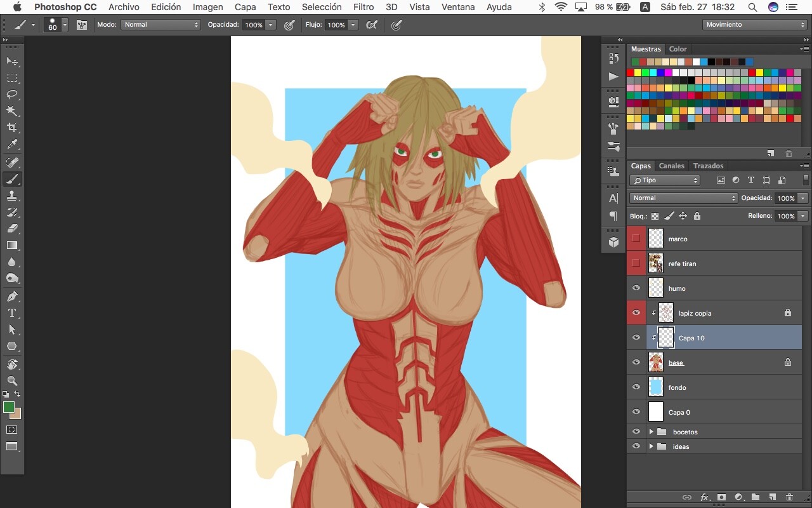Screen dimensions: 812x508
Task: Open the Movimiento workspace dropdown
Action: [x=754, y=25]
